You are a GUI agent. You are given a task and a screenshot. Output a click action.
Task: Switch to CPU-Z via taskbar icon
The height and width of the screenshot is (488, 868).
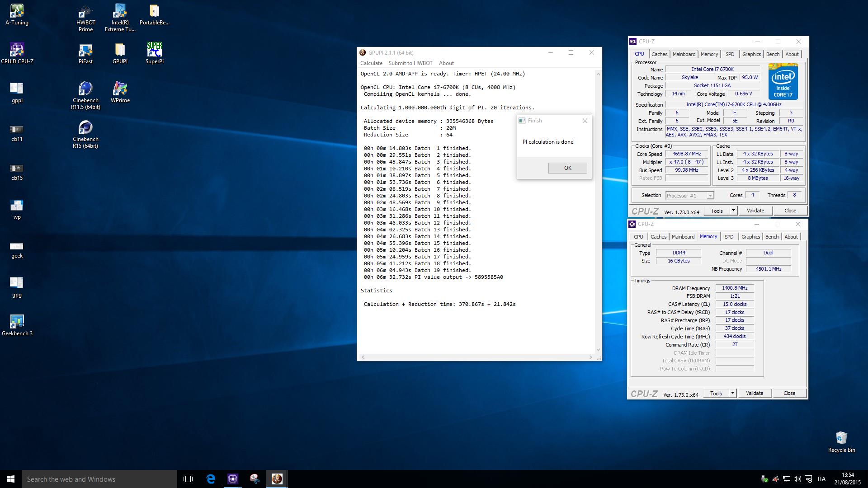[233, 479]
